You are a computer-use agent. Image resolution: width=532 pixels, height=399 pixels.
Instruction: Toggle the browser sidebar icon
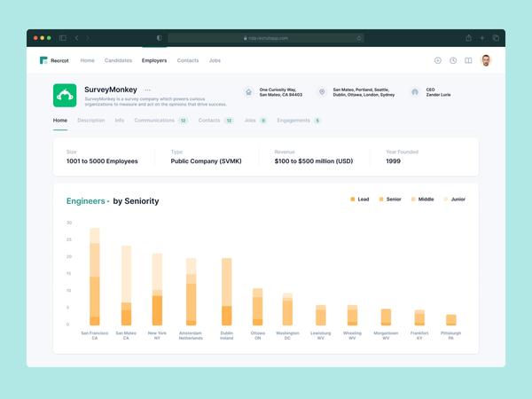point(63,38)
